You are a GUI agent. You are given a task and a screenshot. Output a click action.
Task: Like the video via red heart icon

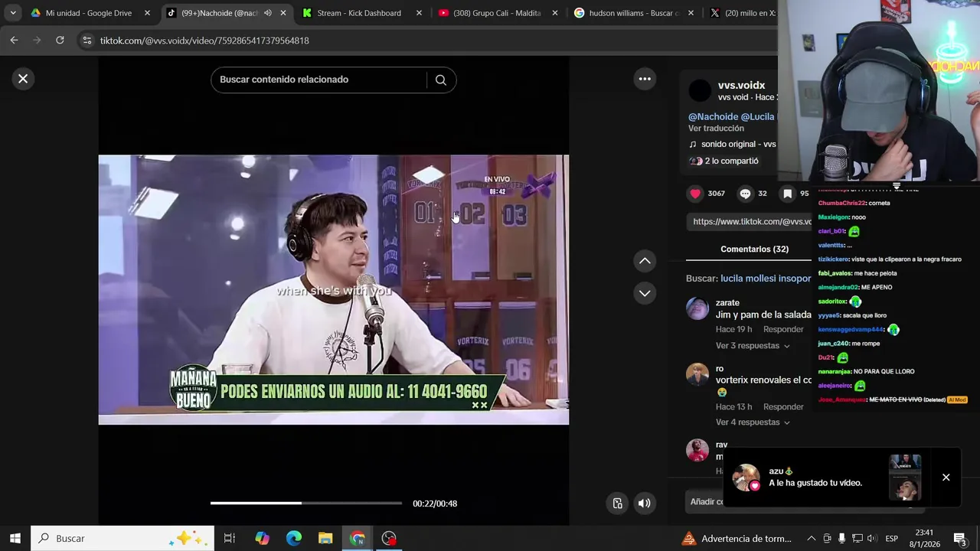(695, 194)
